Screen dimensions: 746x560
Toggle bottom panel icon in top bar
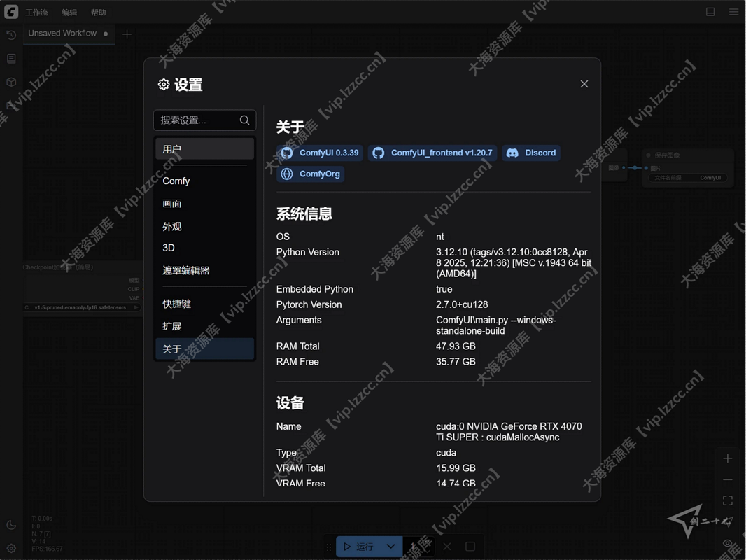tap(710, 12)
